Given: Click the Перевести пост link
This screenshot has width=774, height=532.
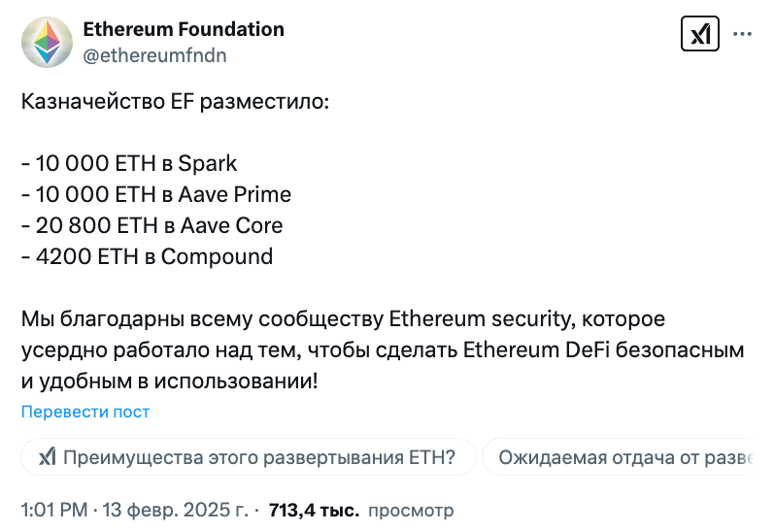Looking at the screenshot, I should tap(85, 412).
